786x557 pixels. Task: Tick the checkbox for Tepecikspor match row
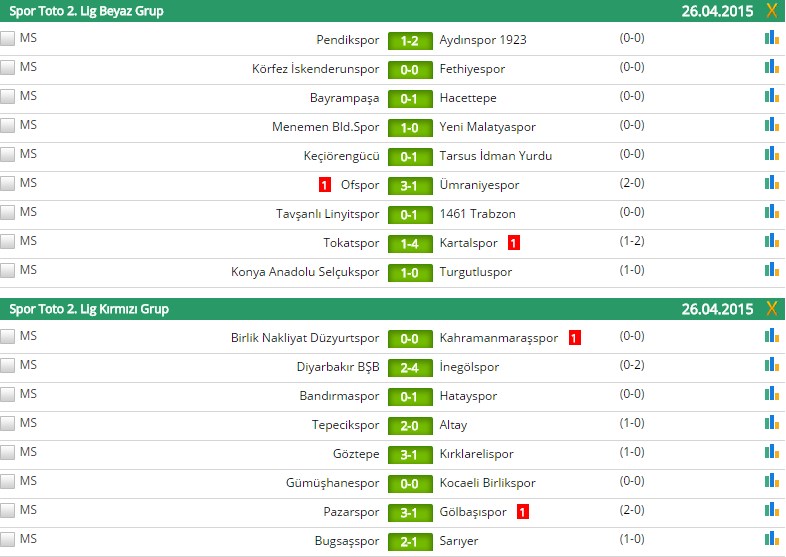click(8, 424)
